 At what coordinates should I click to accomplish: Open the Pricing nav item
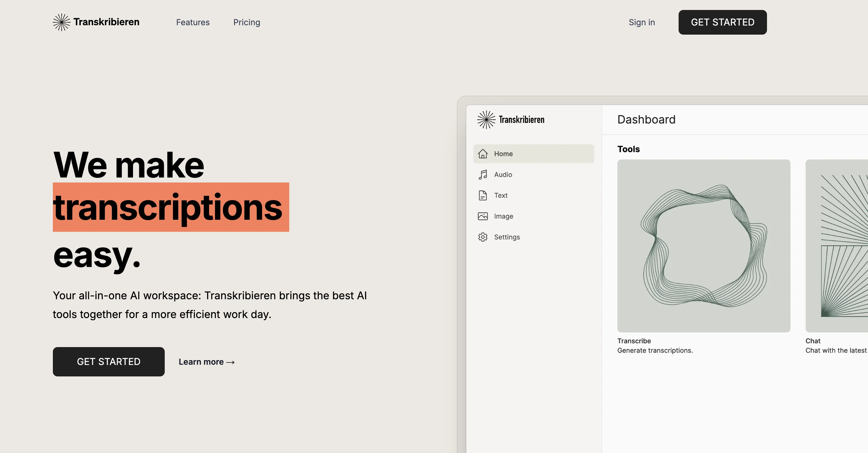(247, 23)
